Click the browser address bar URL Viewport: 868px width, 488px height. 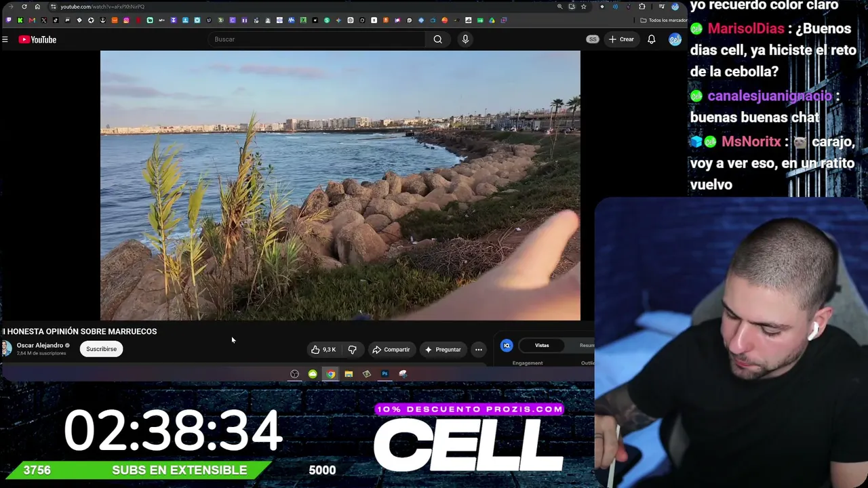102,7
